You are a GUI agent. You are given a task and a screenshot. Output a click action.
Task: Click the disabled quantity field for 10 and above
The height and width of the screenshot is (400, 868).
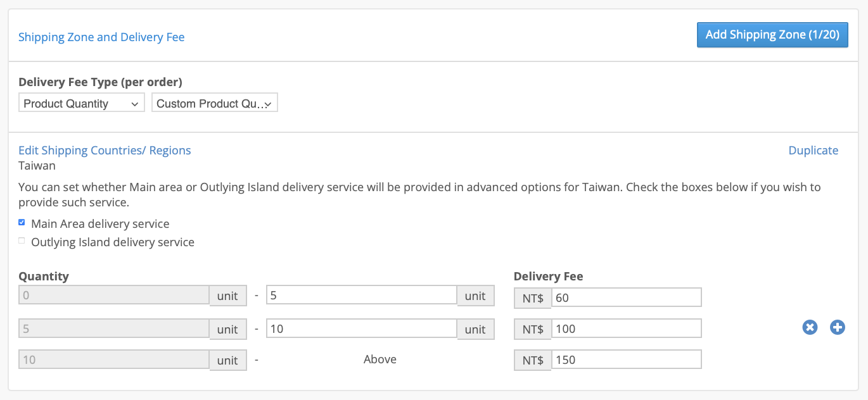[114, 359]
